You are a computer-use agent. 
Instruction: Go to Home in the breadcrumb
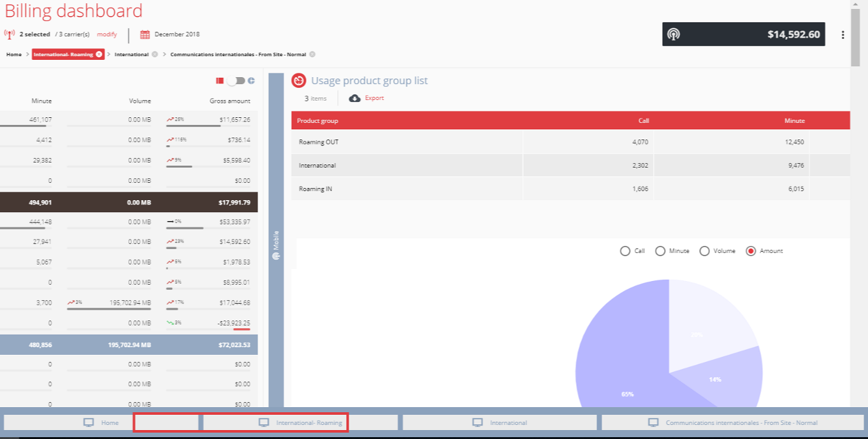pyautogui.click(x=14, y=55)
